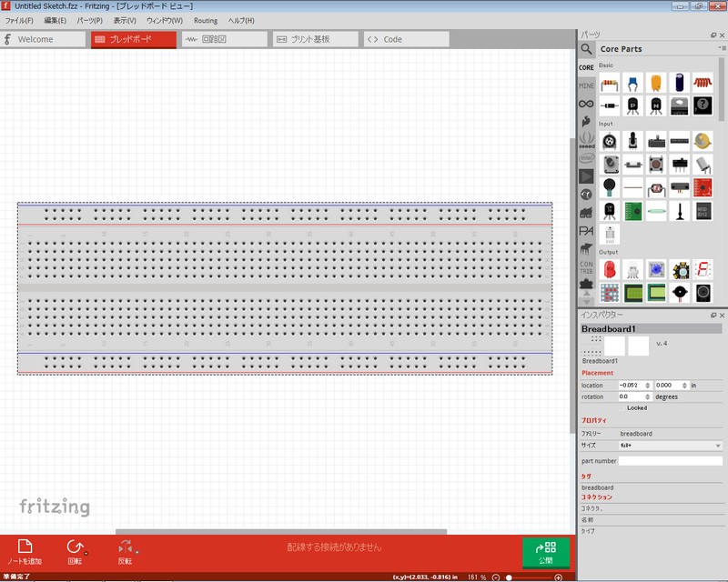Image resolution: width=728 pixels, height=582 pixels.
Task: Pick the red inductor coil part
Action: pyautogui.click(x=703, y=84)
